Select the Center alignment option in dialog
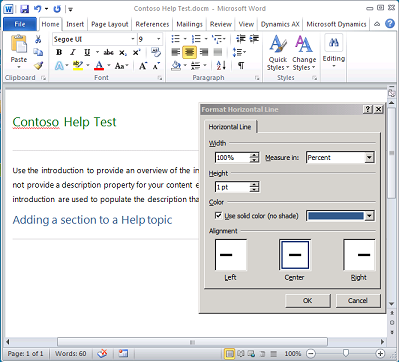This screenshot has height=362, width=399. [295, 255]
